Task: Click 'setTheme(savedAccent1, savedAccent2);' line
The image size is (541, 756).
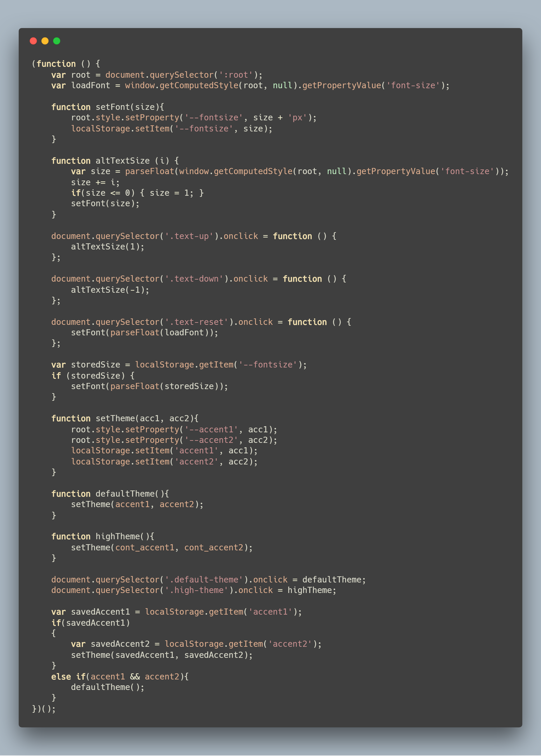Action: tap(162, 655)
